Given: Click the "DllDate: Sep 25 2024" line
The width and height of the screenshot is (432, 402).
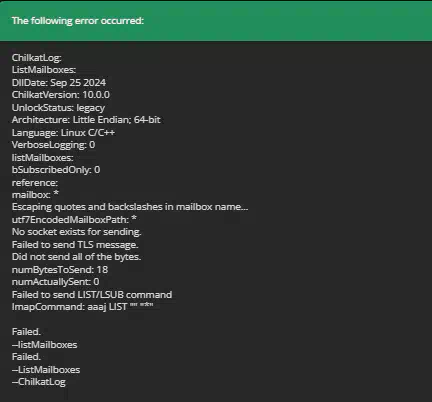Looking at the screenshot, I should (59, 83).
